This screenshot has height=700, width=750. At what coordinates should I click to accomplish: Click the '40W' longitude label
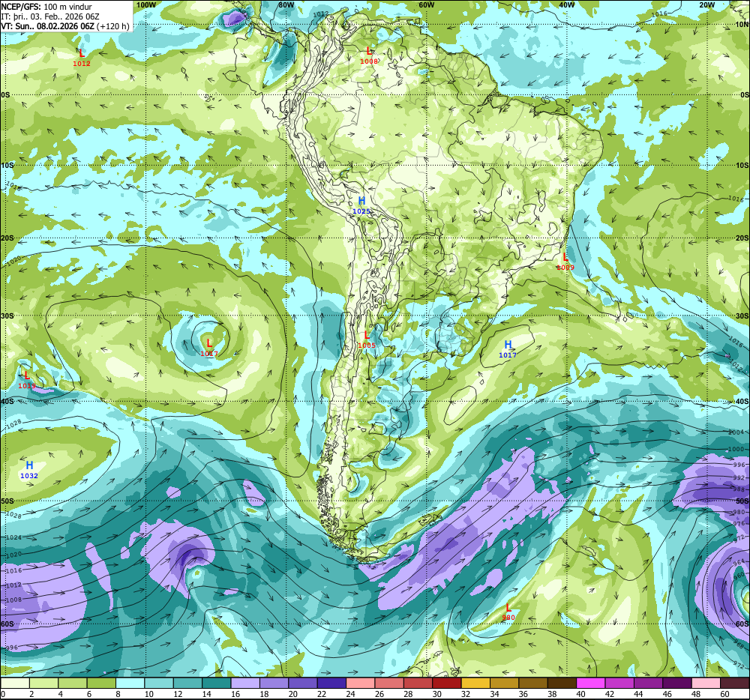566,4
